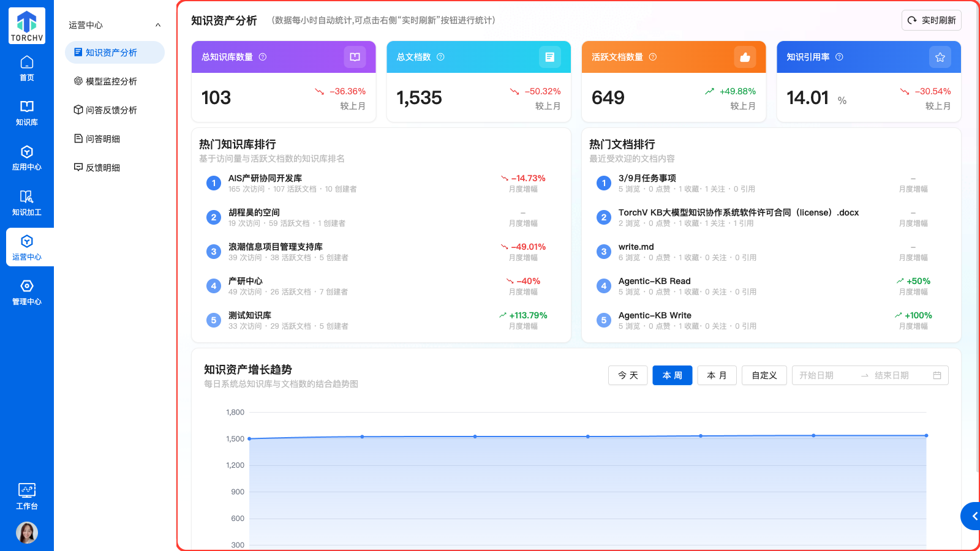Click help icon next to 总知识库数量
This screenshot has width=980, height=551.
(x=263, y=57)
